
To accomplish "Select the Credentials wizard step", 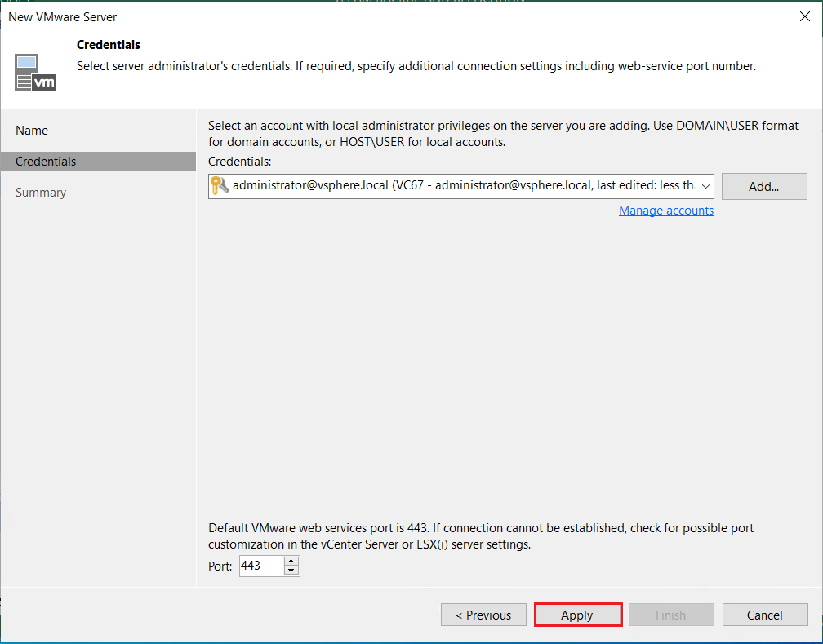I will click(98, 161).
